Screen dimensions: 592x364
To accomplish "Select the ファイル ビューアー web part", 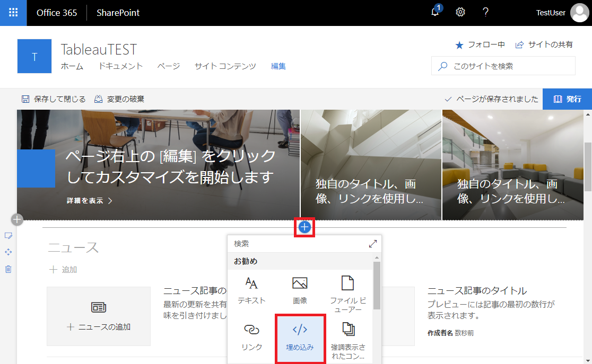I will pyautogui.click(x=348, y=294).
